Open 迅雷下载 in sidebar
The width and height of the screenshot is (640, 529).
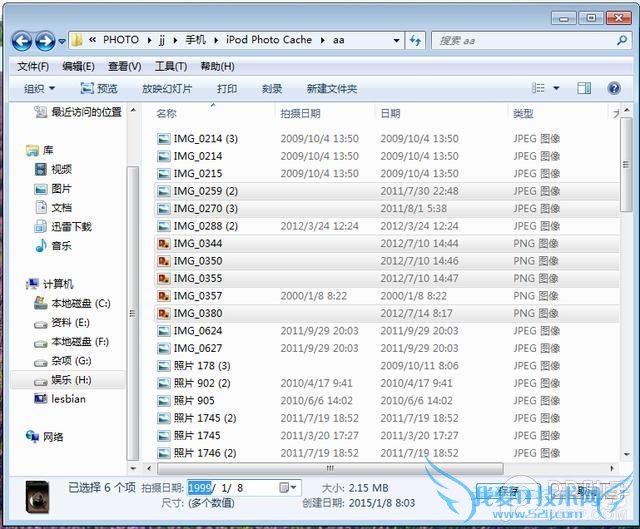coord(63,227)
